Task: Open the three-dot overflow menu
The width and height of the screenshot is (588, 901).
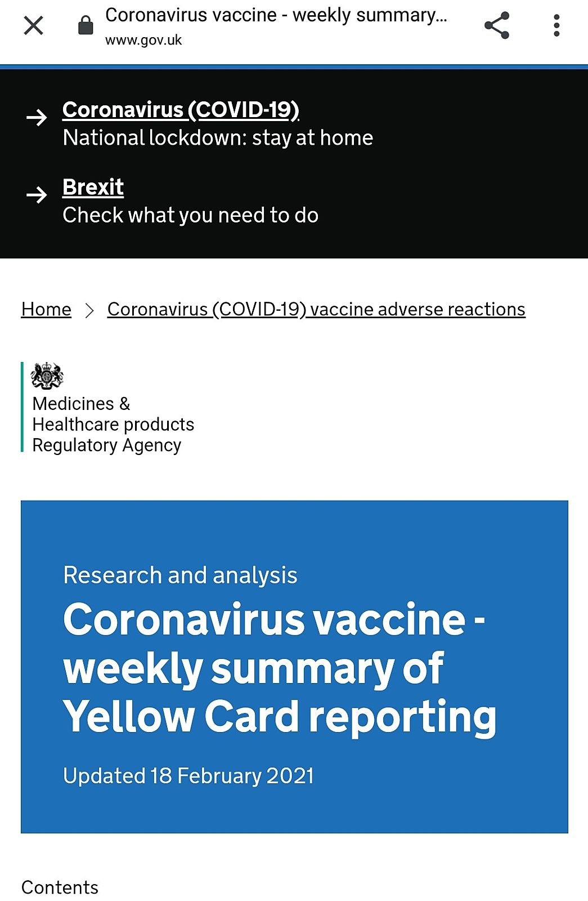Action: pos(556,25)
